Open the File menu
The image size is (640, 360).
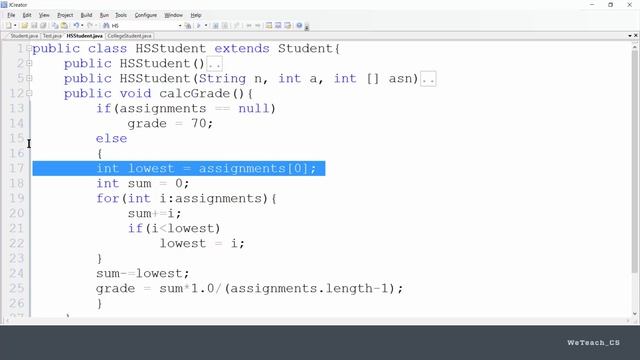pos(11,15)
